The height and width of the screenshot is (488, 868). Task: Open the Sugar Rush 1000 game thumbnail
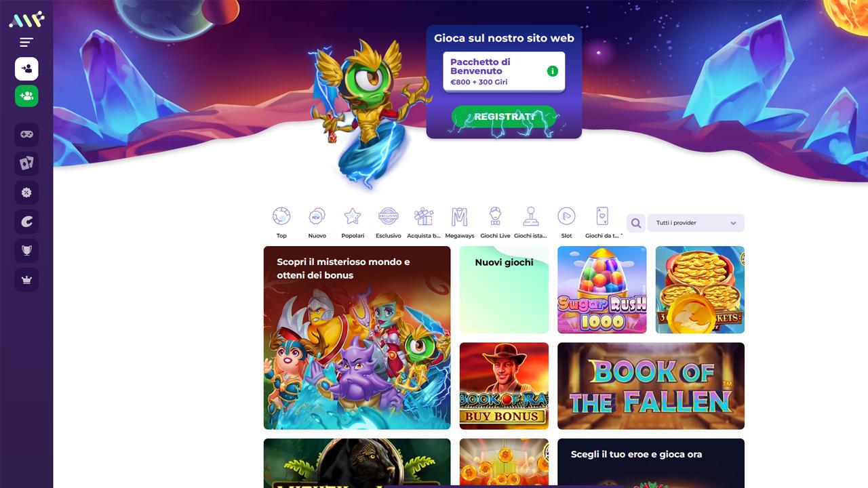(x=602, y=289)
